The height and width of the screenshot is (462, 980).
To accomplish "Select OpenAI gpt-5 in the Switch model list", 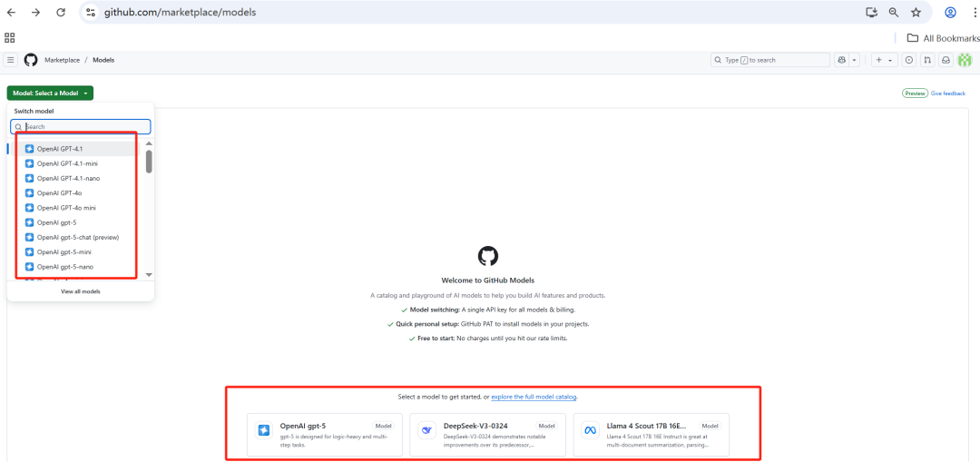I will click(x=75, y=222).
